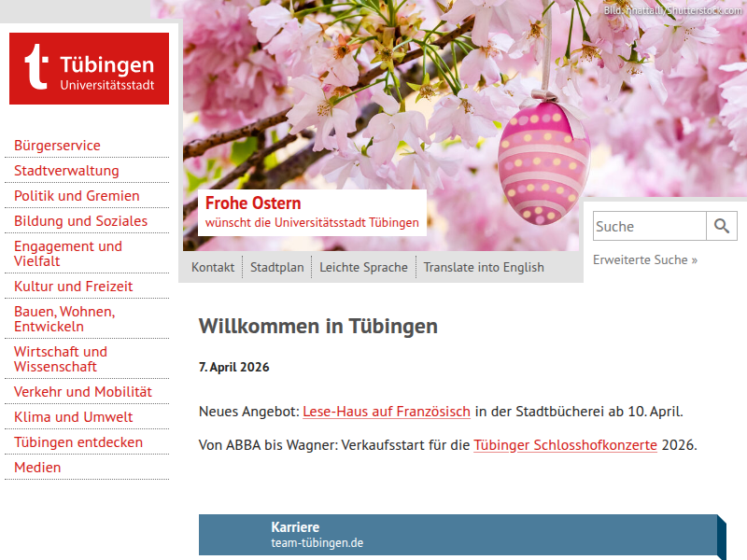Switch to Leichte Sprache
Screen dimensions: 747x560
pyautogui.click(x=363, y=267)
